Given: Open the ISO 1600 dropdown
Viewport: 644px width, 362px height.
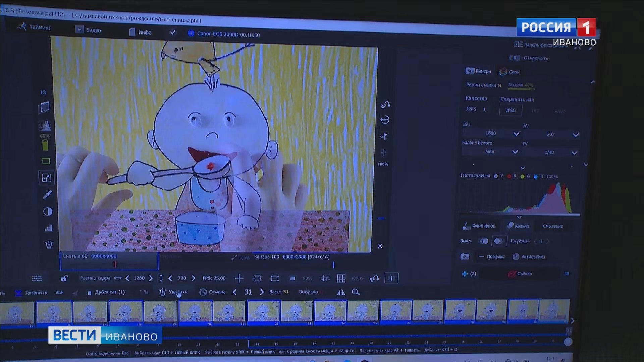Looking at the screenshot, I should click(x=516, y=134).
